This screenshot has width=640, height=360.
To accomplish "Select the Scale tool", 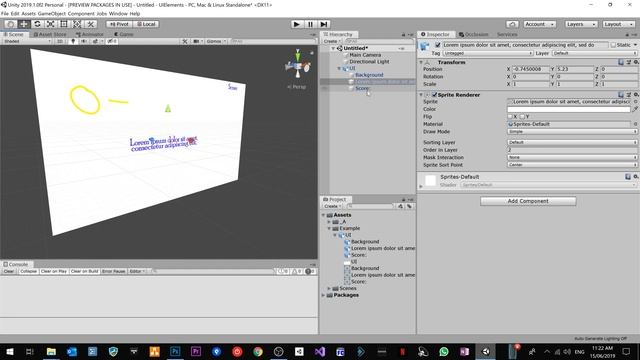I will coord(51,24).
